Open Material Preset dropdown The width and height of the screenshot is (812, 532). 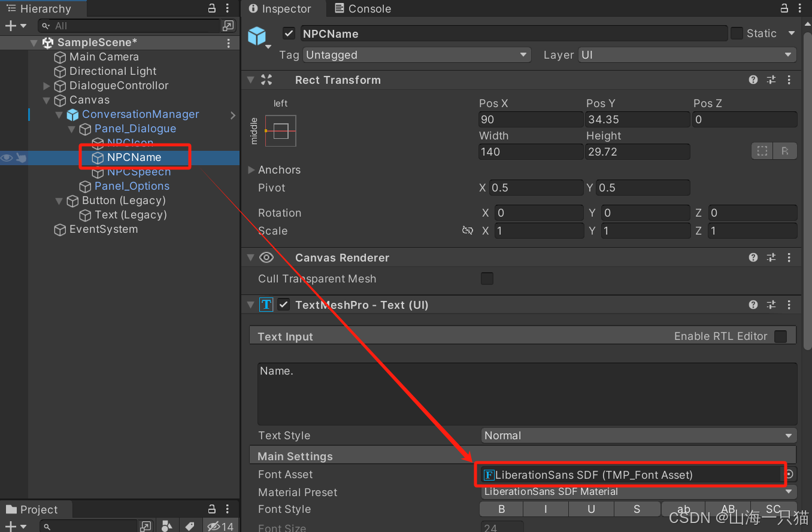[639, 492]
